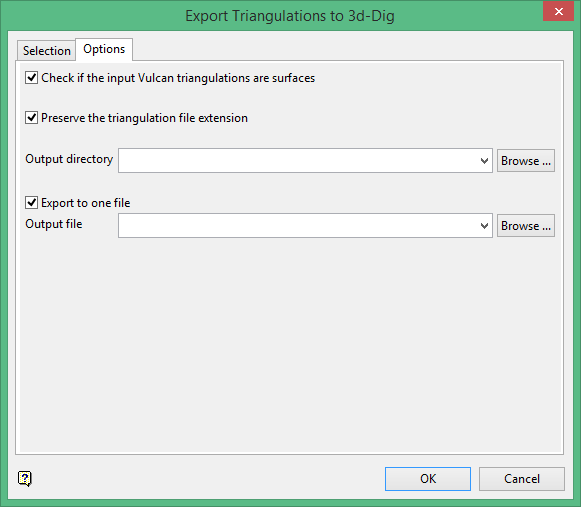Expand the Output directory dropdown arrow
The width and height of the screenshot is (581, 507).
[x=484, y=161]
